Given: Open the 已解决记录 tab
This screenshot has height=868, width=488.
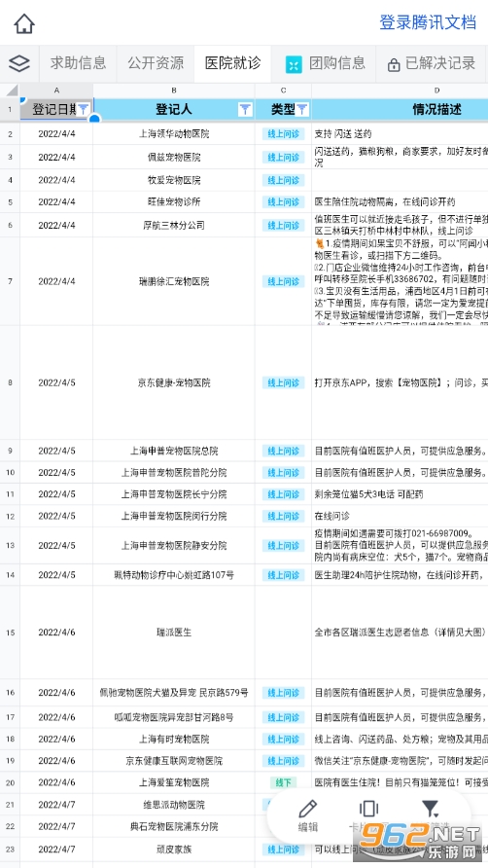Looking at the screenshot, I should (x=433, y=63).
